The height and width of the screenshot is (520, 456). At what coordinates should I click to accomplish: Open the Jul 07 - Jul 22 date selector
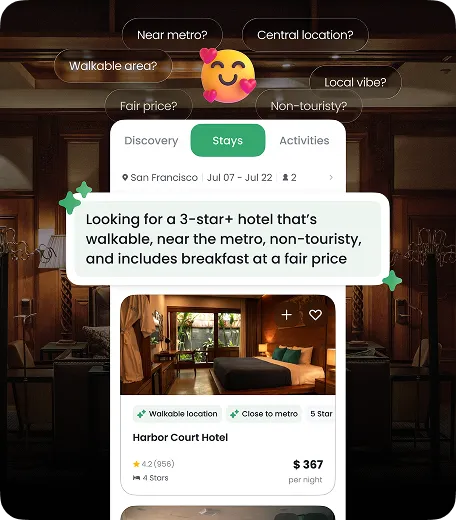[x=240, y=177]
